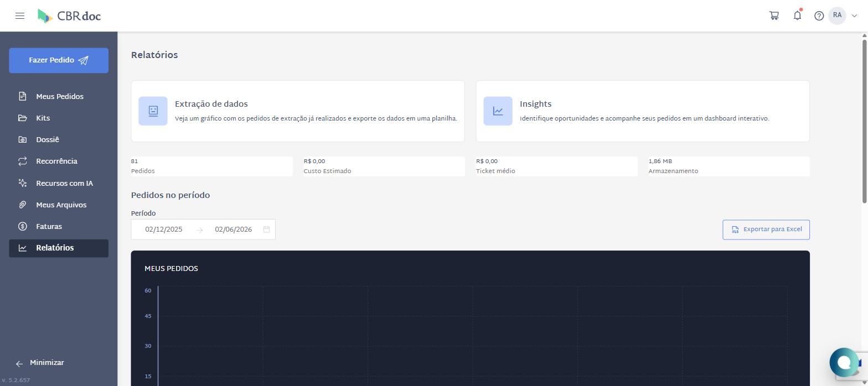Screen dimensions: 868x386
Task: Open the Insights card
Action: (x=643, y=111)
